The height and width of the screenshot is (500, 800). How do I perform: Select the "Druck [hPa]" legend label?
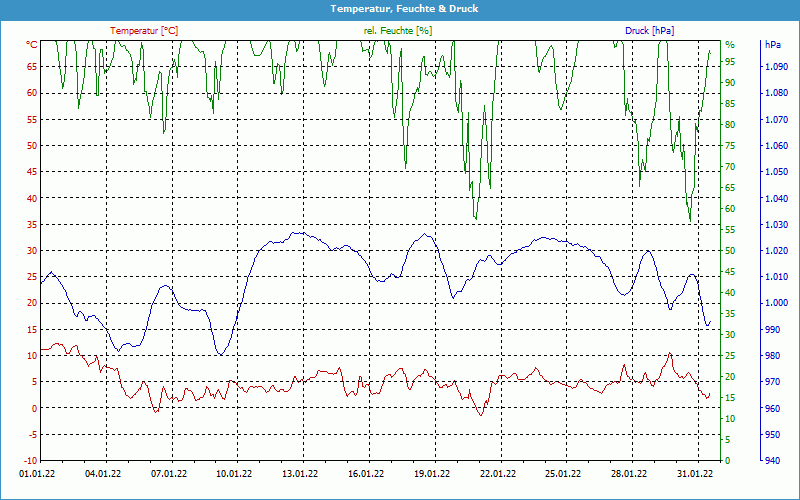(x=649, y=31)
